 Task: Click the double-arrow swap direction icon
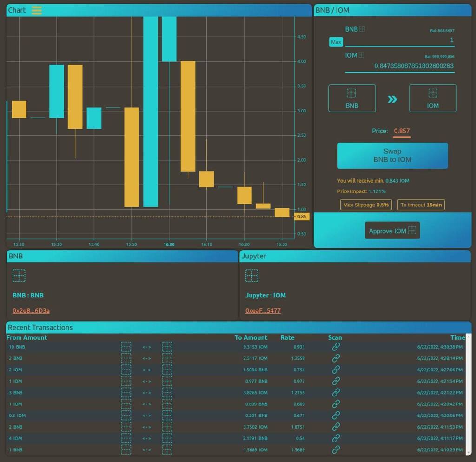coord(392,99)
